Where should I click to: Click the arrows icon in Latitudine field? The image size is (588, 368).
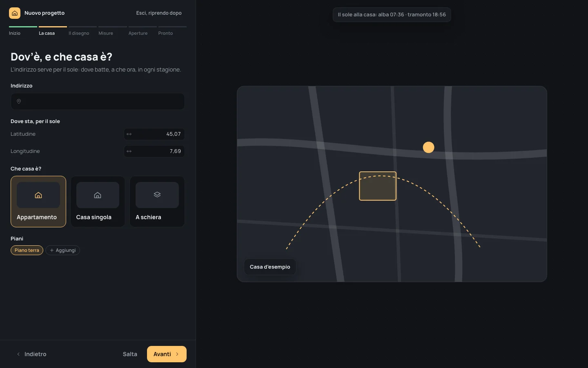point(129,134)
